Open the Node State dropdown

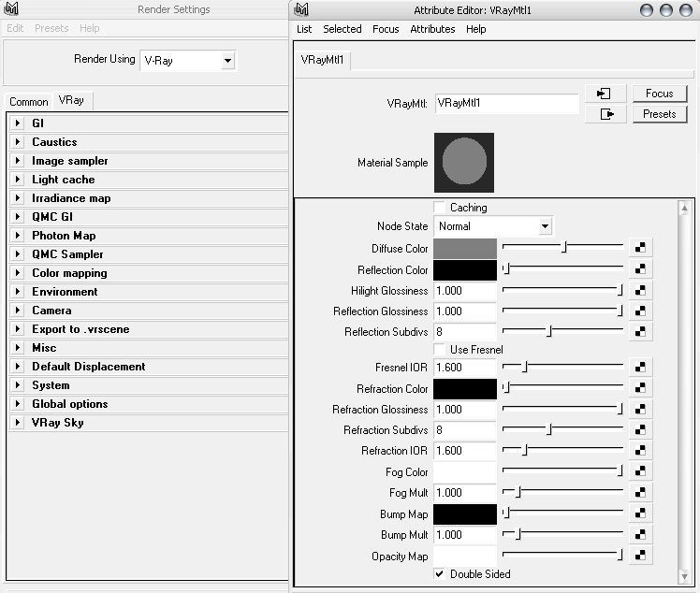point(493,226)
